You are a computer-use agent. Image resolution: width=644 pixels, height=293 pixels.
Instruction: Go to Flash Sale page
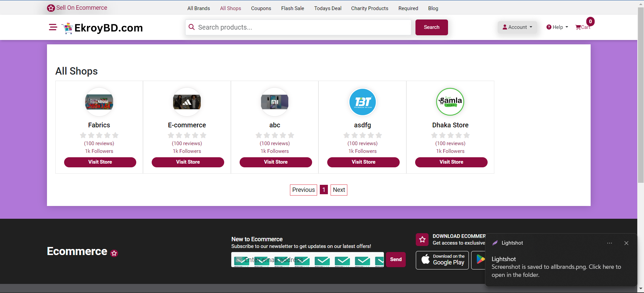[292, 8]
